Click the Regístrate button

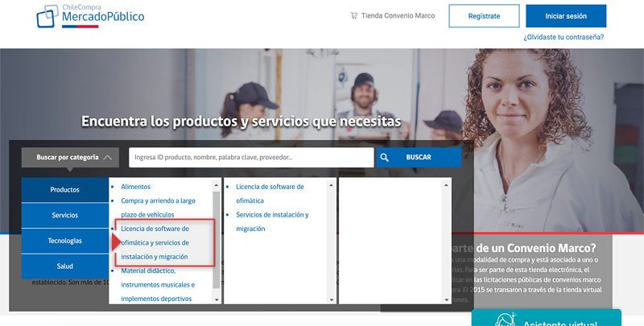[484, 16]
